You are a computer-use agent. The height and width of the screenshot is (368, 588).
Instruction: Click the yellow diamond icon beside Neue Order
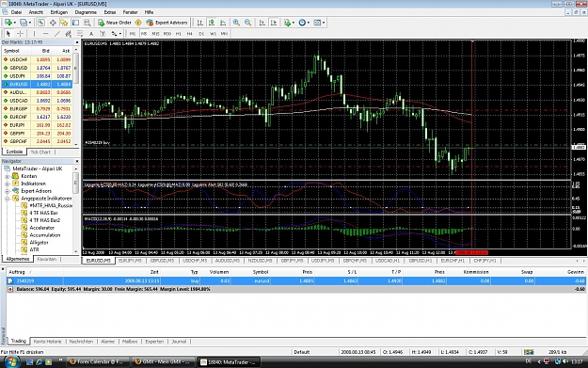click(x=138, y=23)
